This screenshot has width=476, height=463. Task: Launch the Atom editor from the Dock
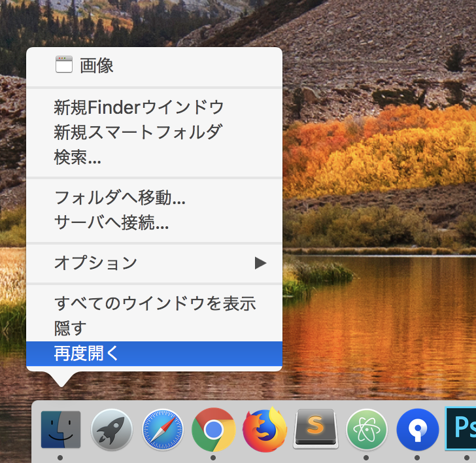point(366,430)
